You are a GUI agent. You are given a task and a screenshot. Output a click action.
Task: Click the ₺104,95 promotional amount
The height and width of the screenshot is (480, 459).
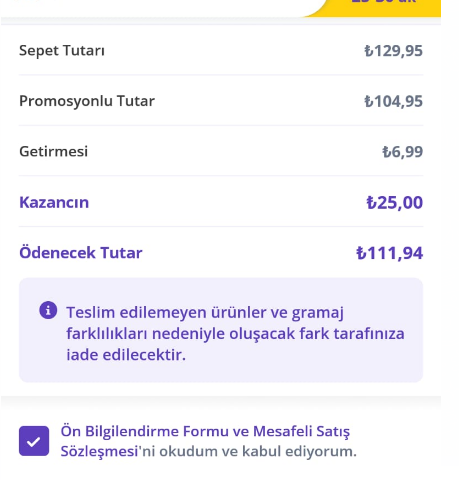coord(393,101)
